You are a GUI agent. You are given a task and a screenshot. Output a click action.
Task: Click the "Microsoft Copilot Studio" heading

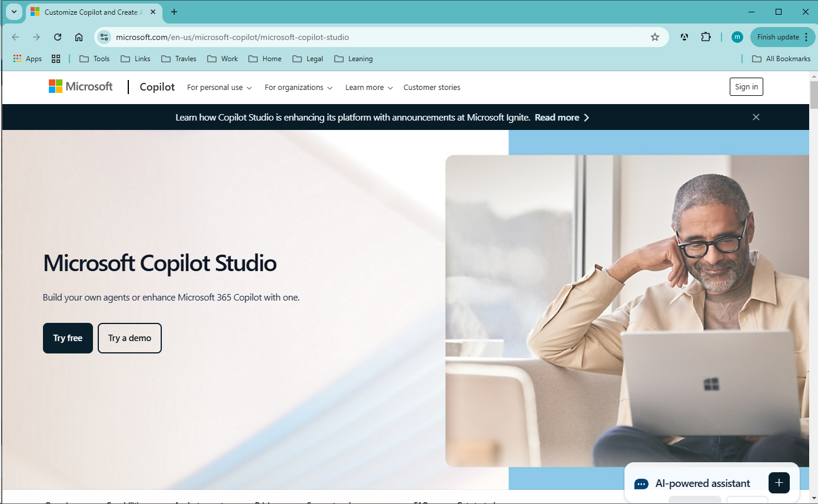(x=160, y=263)
